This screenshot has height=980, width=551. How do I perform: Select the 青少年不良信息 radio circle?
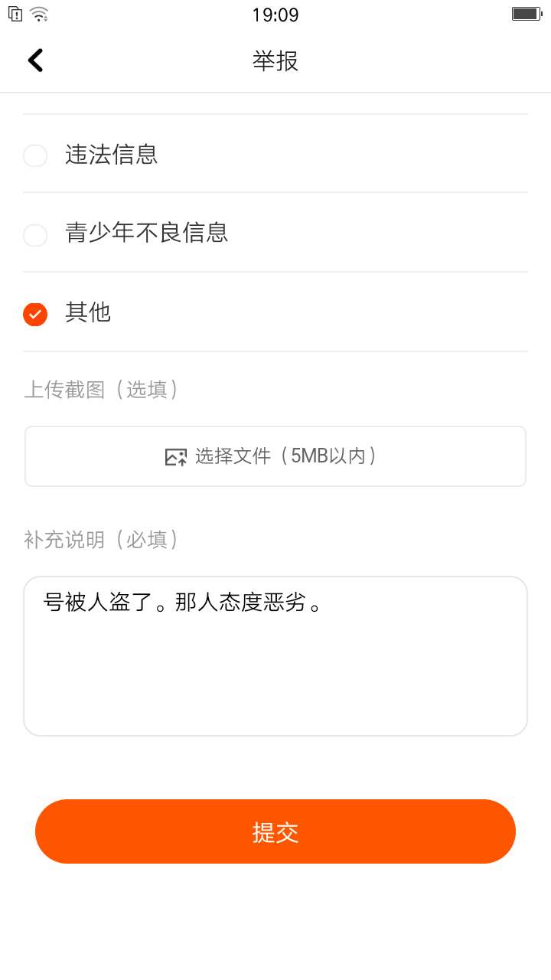[35, 234]
